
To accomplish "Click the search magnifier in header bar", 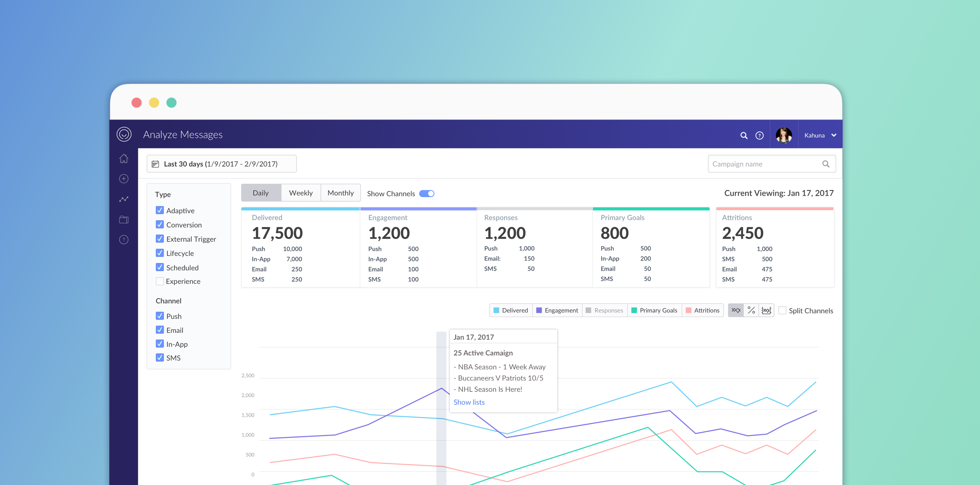I will pyautogui.click(x=744, y=135).
